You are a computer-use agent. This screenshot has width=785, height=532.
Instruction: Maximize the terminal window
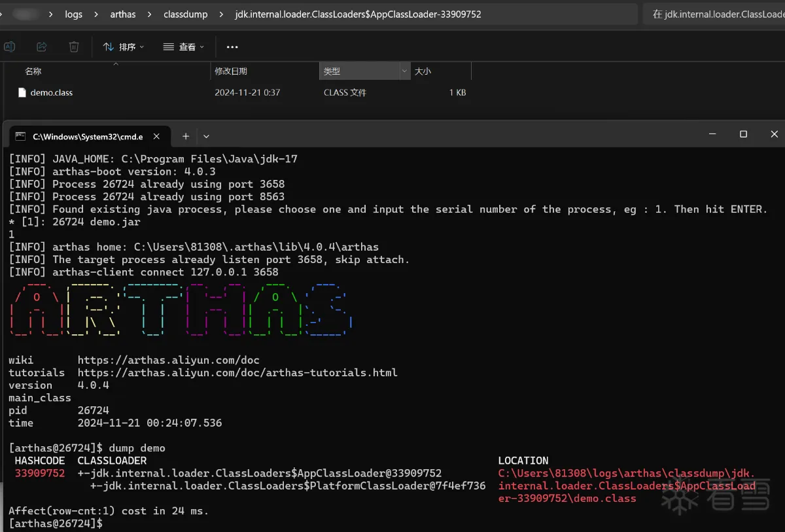743,134
